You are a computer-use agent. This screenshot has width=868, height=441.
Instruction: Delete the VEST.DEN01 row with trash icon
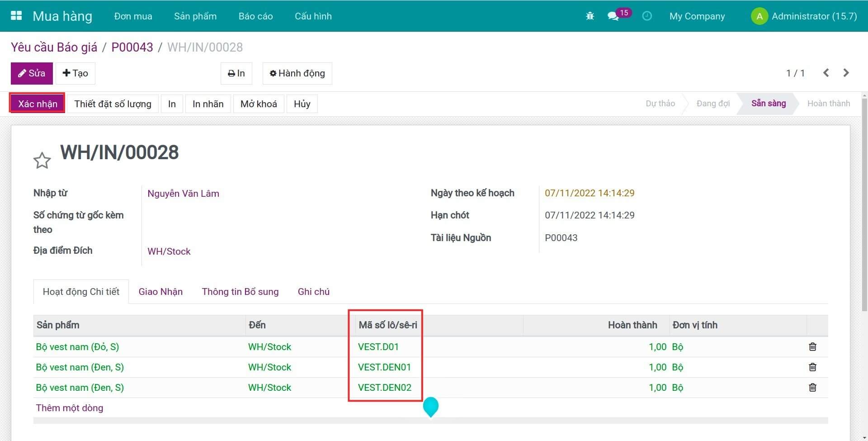812,367
